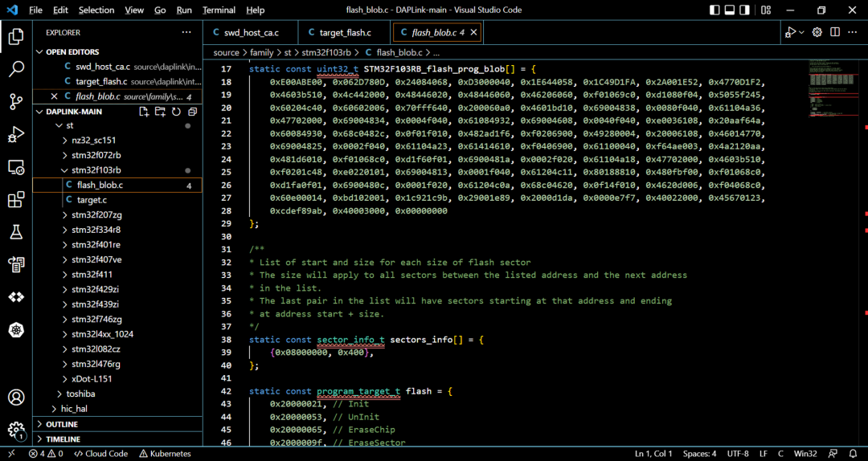Toggle the primary side bar visibility
This screenshot has height=461, width=868.
(714, 10)
